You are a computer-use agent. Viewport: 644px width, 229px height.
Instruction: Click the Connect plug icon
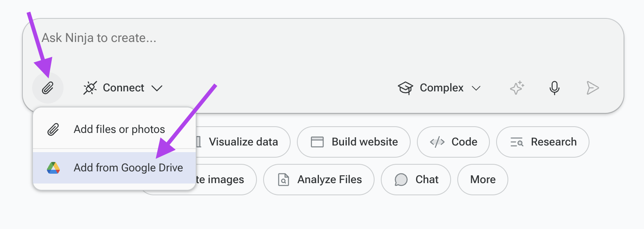[x=90, y=88]
